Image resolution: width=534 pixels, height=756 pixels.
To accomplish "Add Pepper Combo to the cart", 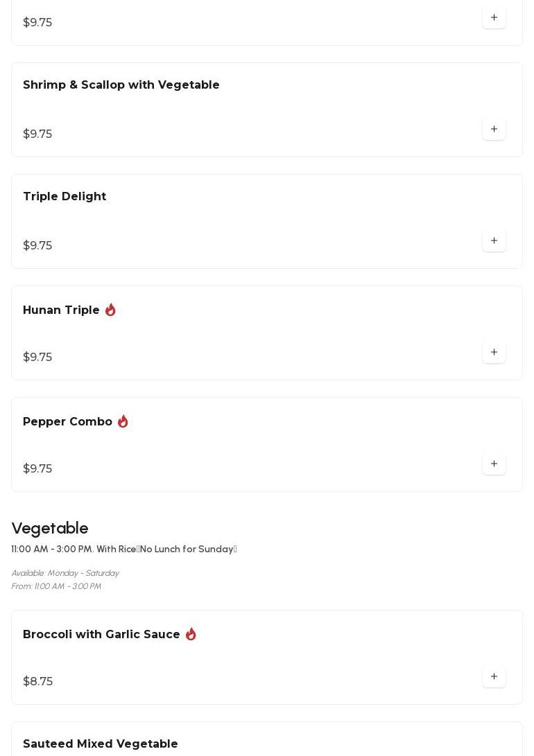I will (x=494, y=464).
